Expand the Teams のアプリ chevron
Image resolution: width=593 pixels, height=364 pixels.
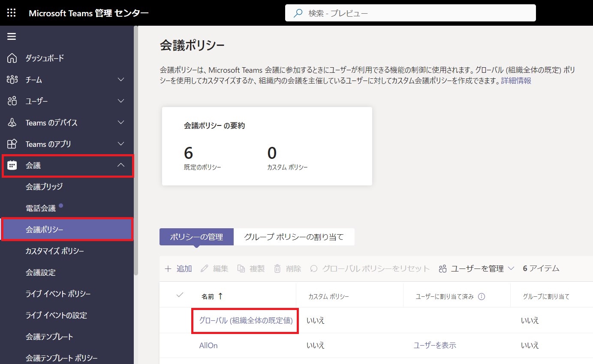coord(121,144)
